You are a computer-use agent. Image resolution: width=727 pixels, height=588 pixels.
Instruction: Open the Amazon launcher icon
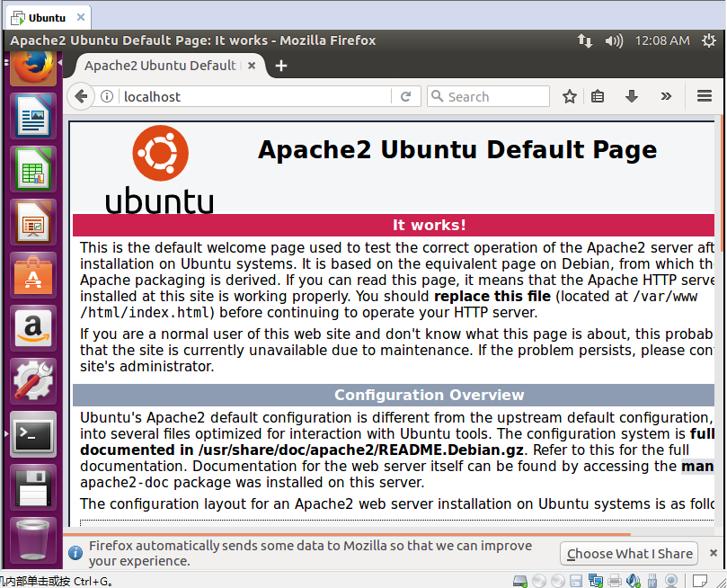(33, 328)
